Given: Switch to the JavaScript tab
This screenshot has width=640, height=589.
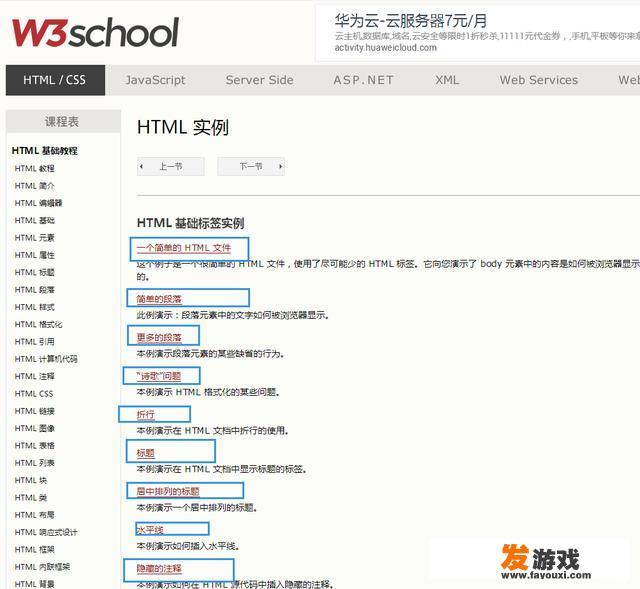Looking at the screenshot, I should click(x=155, y=80).
